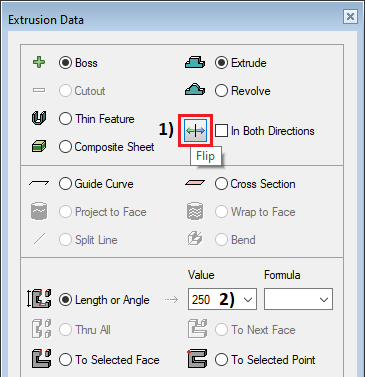Close the Extrusion Data dialog
This screenshot has height=377, width=365.
coord(350,16)
